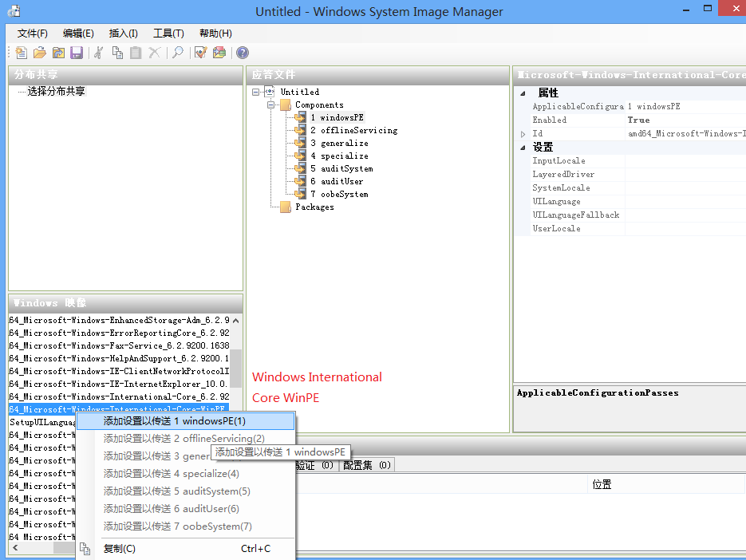The width and height of the screenshot is (746, 560).
Task: Click the vertical scrollbar thumb of Windows 映像 list
Action: (236, 369)
